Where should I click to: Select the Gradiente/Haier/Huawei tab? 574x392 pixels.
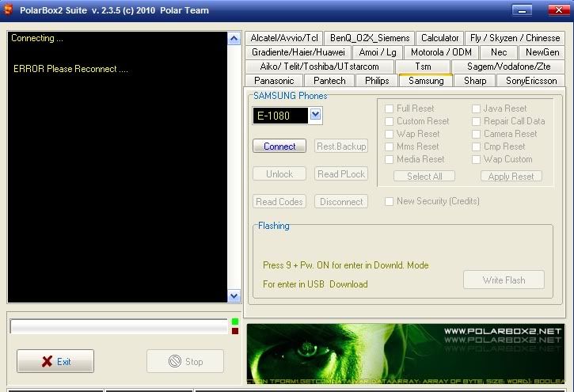pos(298,52)
